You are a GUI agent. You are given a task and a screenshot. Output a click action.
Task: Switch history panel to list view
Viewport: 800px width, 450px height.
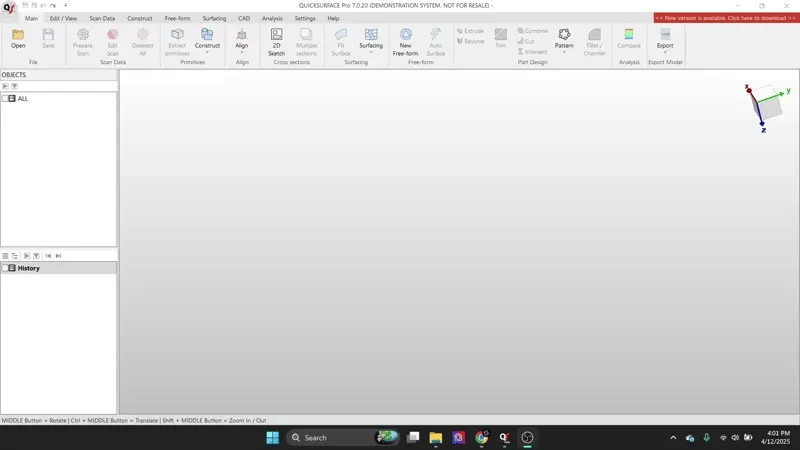(x=5, y=256)
